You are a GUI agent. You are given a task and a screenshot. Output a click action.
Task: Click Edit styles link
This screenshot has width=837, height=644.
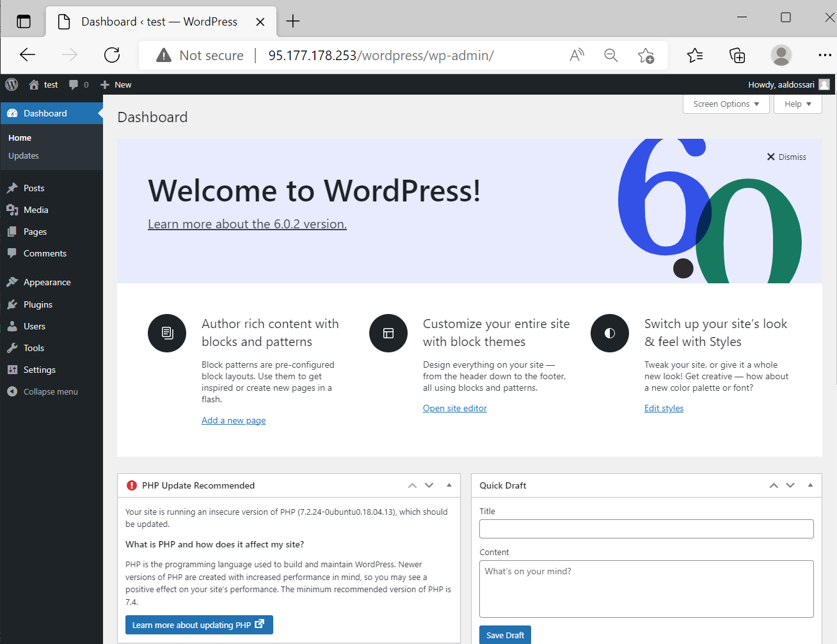pos(664,408)
